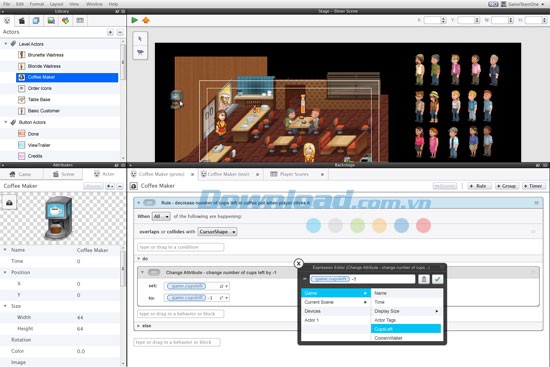Switch to the Coffee Maker (inst) tab
Screen dimensions: 550x367
click(229, 174)
